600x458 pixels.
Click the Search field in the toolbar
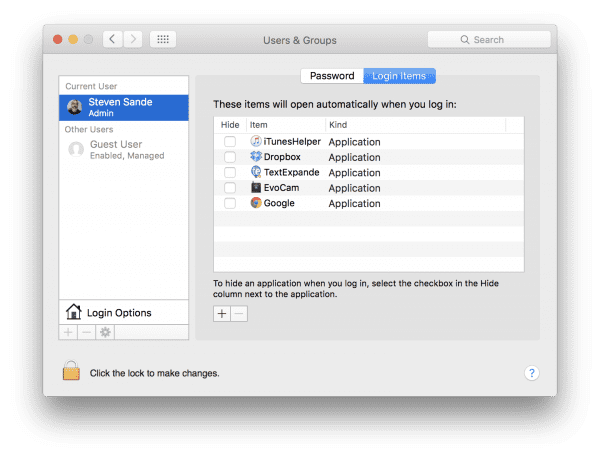point(488,40)
